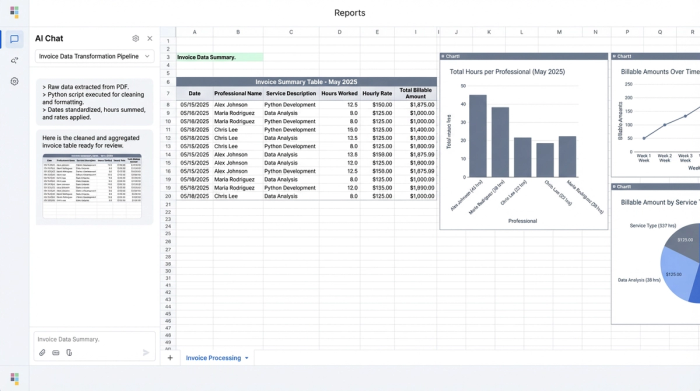Image resolution: width=700 pixels, height=391 pixels.
Task: Click the Week 1 data point on the line chart
Action: [644, 138]
